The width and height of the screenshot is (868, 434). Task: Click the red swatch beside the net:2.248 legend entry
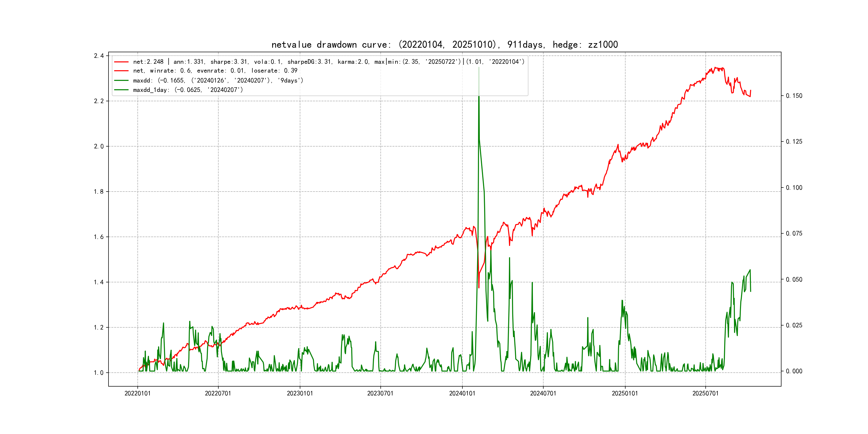click(121, 62)
